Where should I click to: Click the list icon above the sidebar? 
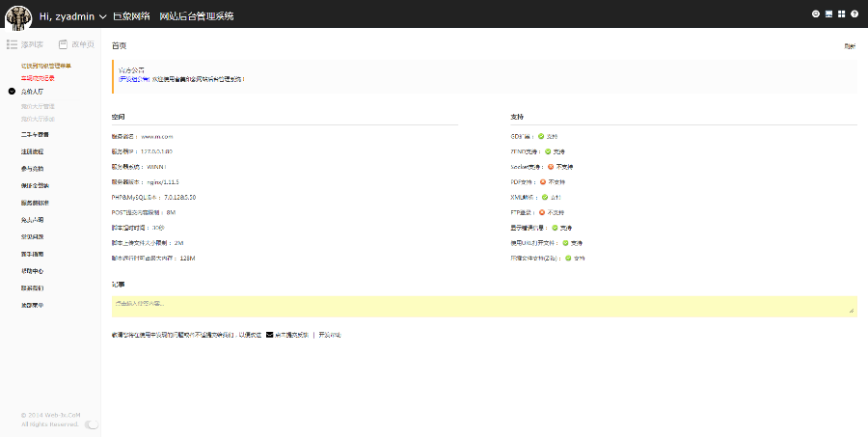click(12, 44)
